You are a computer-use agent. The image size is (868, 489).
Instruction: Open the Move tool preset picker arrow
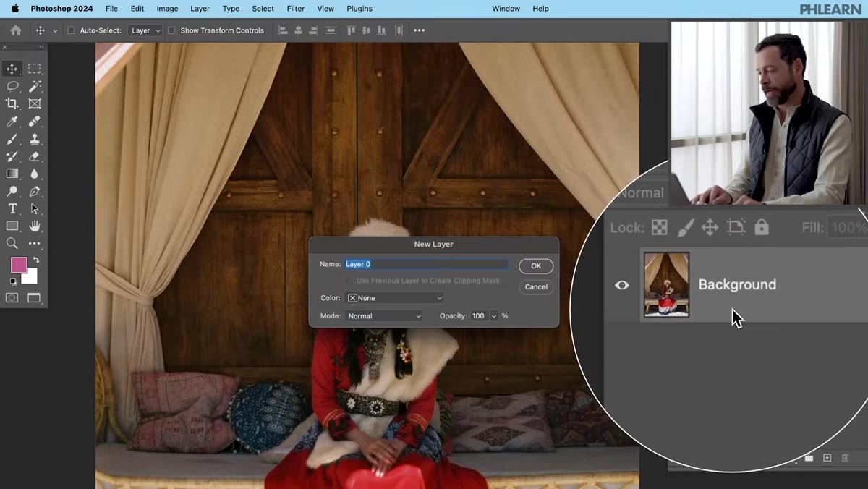coord(55,31)
